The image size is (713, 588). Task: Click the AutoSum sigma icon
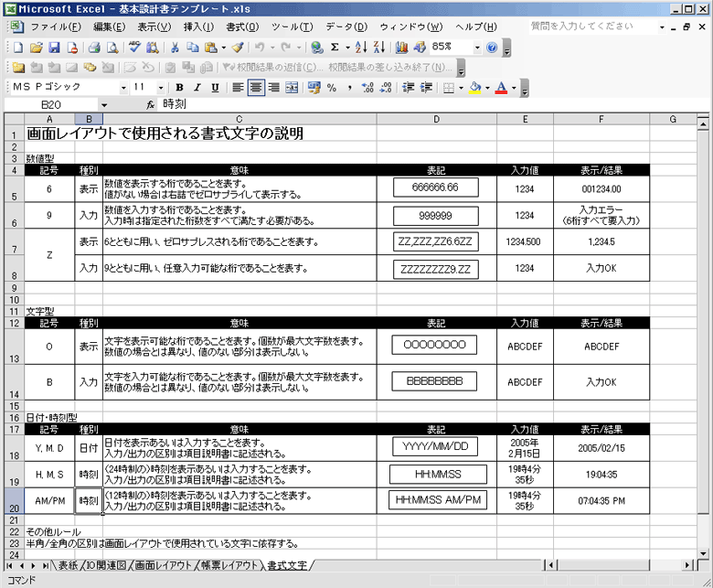tap(335, 48)
